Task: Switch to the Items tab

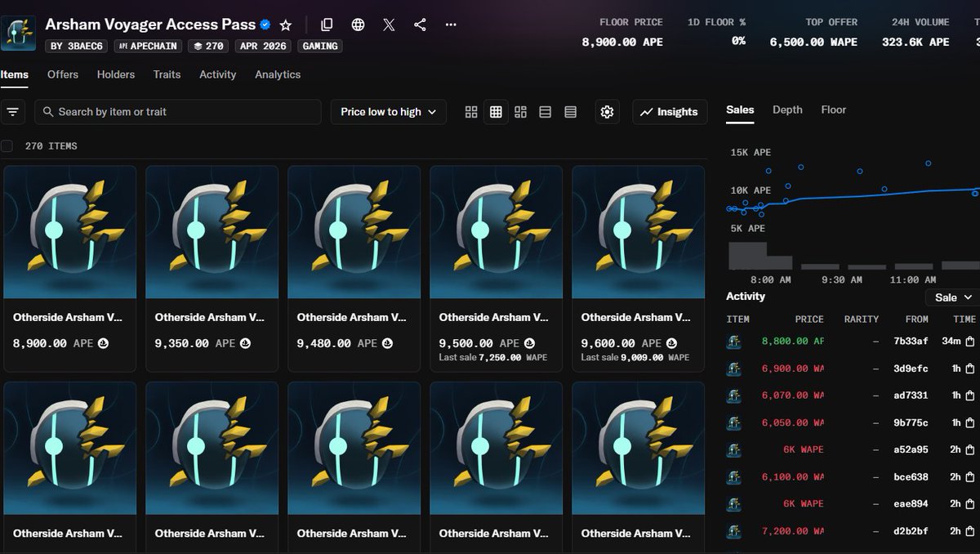Action: coord(14,74)
